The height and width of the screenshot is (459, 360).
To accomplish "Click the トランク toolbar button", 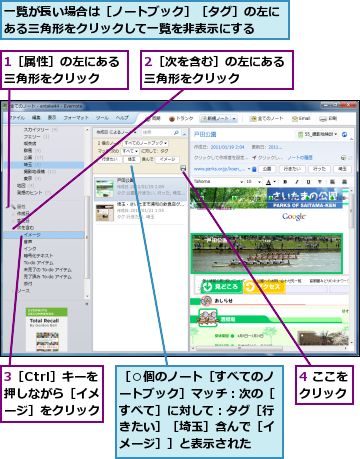I will [181, 118].
